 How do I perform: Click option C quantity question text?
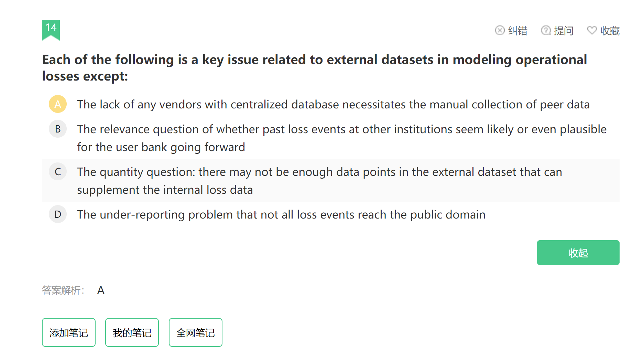(x=319, y=181)
